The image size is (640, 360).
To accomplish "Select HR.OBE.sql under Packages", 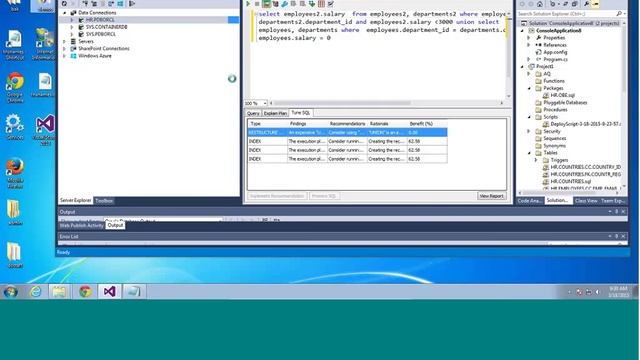I will pyautogui.click(x=562, y=95).
